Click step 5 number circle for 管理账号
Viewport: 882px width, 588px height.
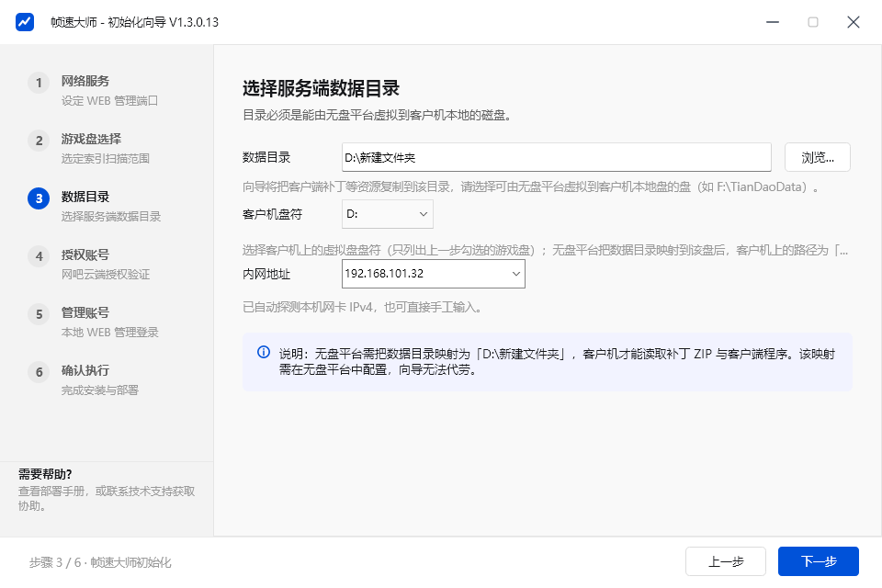click(x=39, y=314)
